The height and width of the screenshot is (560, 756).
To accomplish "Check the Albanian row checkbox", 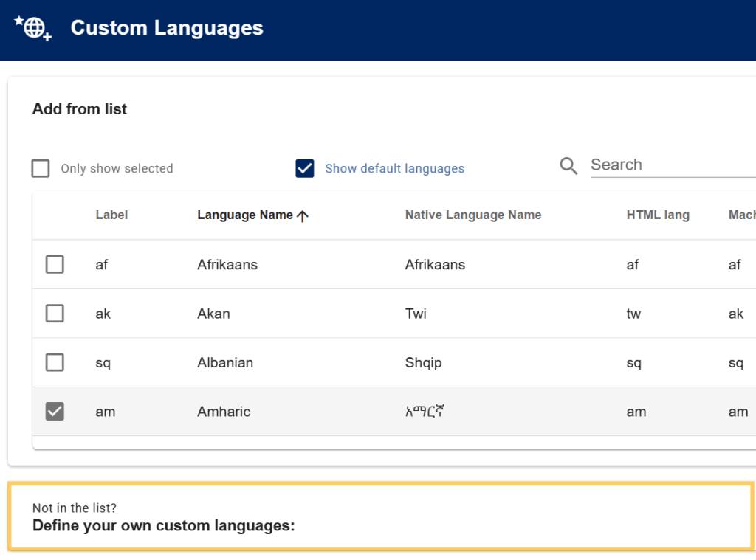I will (x=55, y=362).
